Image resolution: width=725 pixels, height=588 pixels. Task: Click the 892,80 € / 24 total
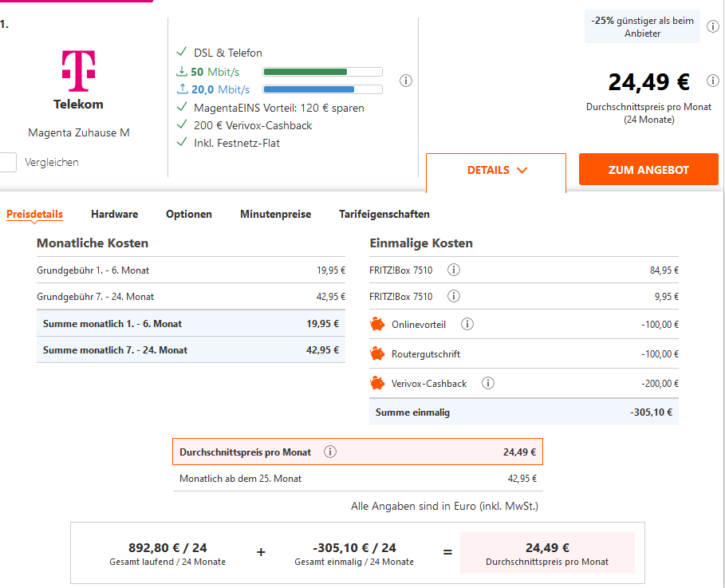(167, 548)
